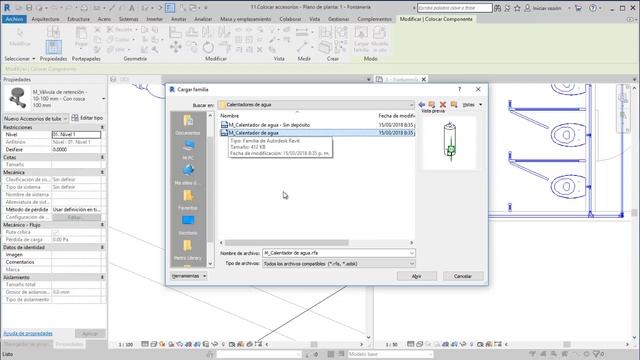Click the Desfase value field

coord(76,149)
